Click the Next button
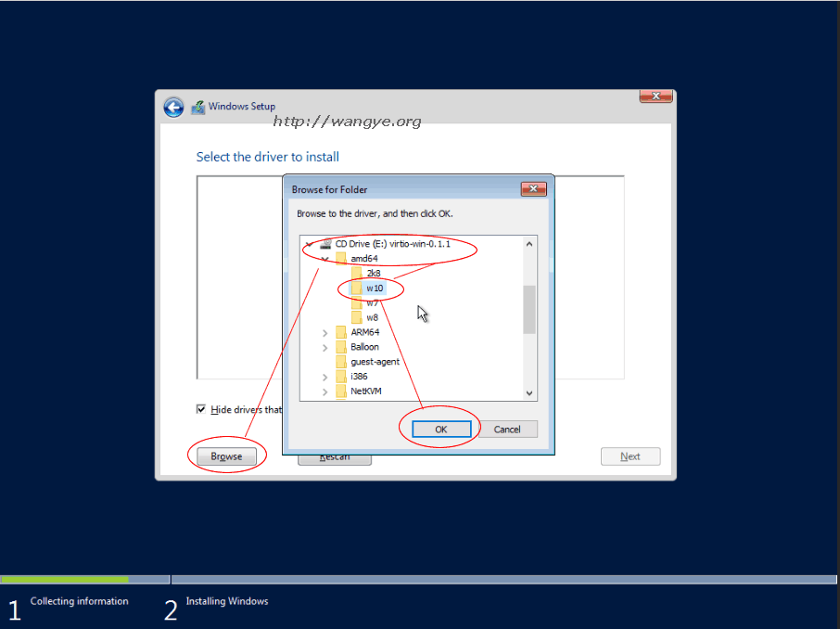The height and width of the screenshot is (629, 840). [x=630, y=456]
